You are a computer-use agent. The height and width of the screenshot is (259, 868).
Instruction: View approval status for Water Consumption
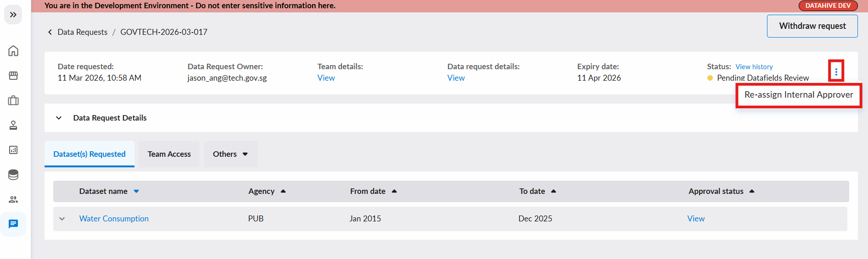point(696,219)
